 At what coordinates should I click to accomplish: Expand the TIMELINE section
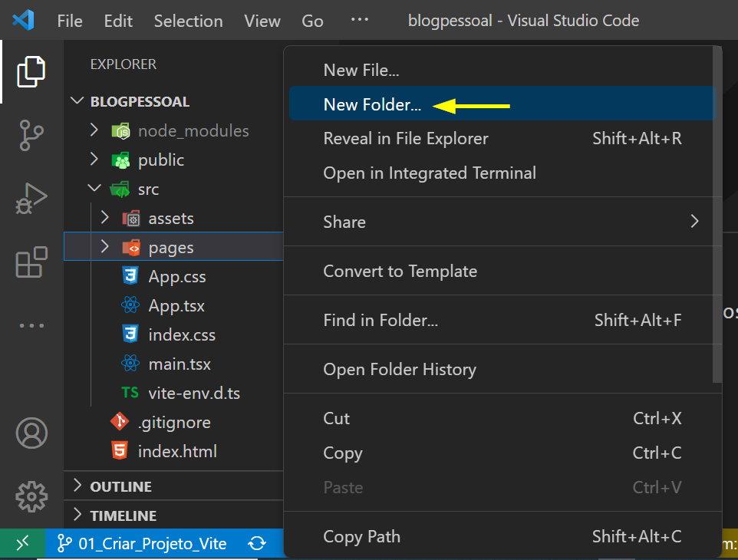[77, 516]
